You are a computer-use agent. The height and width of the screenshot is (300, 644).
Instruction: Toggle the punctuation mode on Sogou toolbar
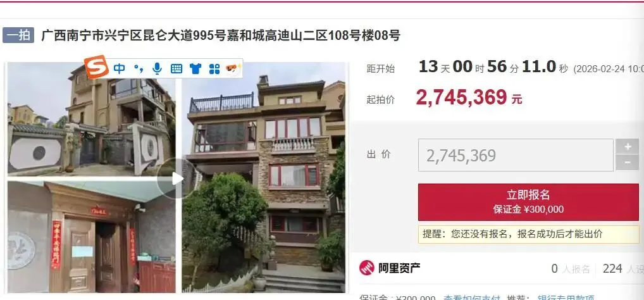(x=139, y=68)
